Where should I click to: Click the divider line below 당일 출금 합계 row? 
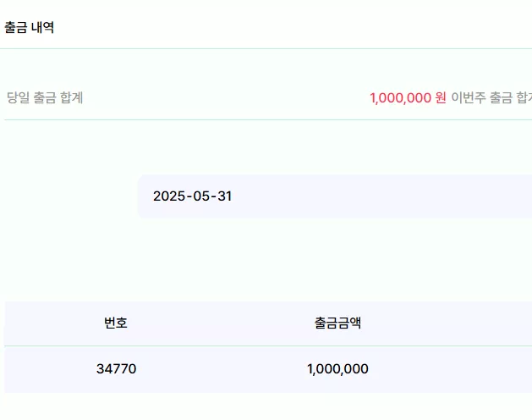(268, 119)
